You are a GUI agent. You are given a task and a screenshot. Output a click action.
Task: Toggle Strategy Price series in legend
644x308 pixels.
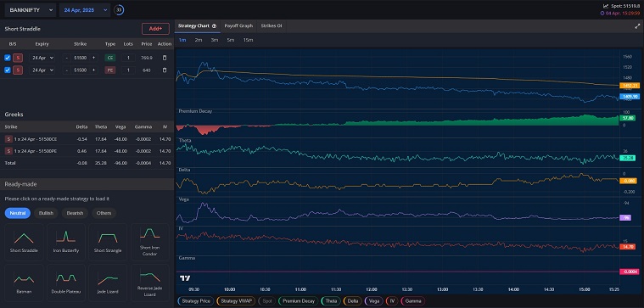pos(195,301)
